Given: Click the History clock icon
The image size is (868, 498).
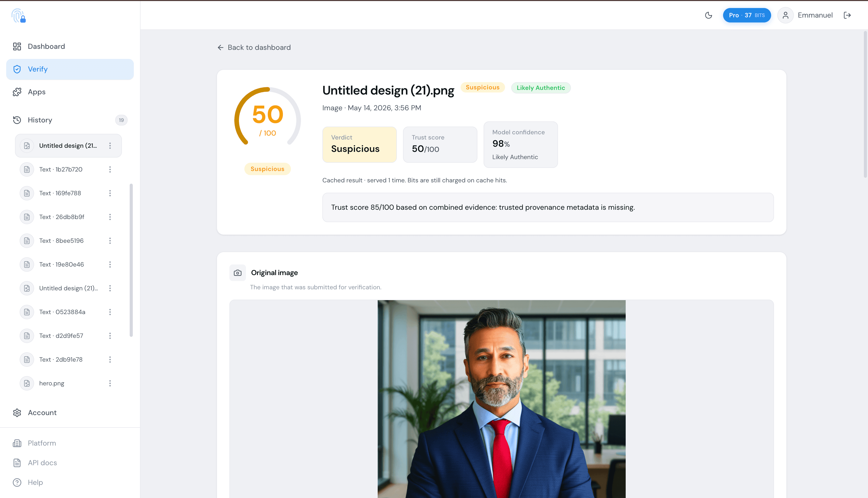Looking at the screenshot, I should pos(17,120).
